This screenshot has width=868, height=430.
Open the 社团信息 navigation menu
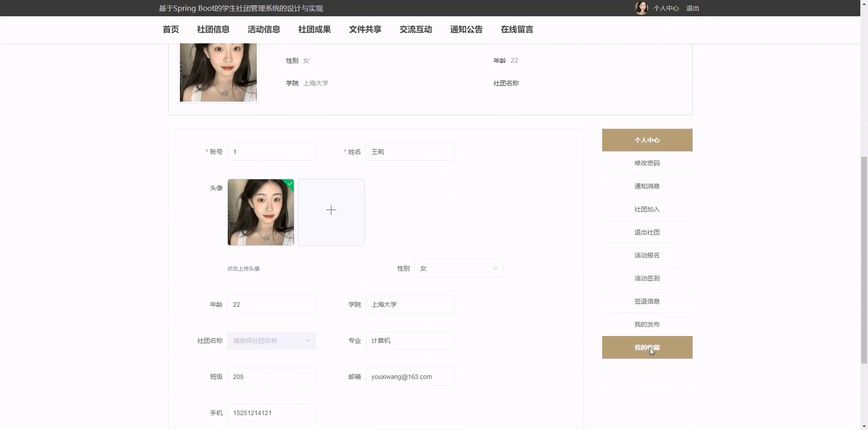[213, 29]
